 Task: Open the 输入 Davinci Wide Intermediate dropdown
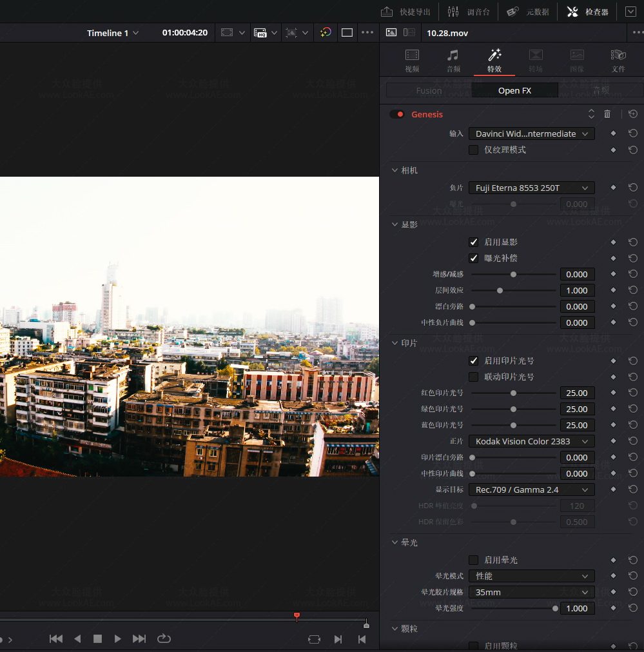tap(531, 134)
